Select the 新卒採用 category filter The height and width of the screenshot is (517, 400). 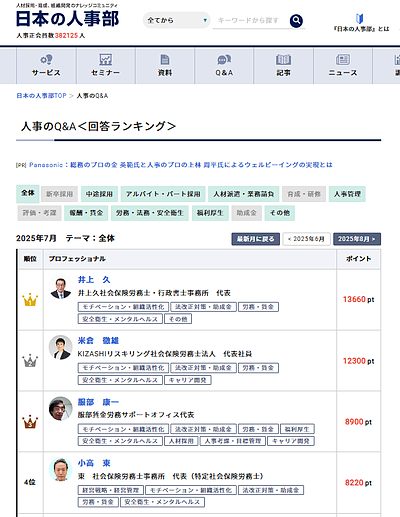coord(59,194)
